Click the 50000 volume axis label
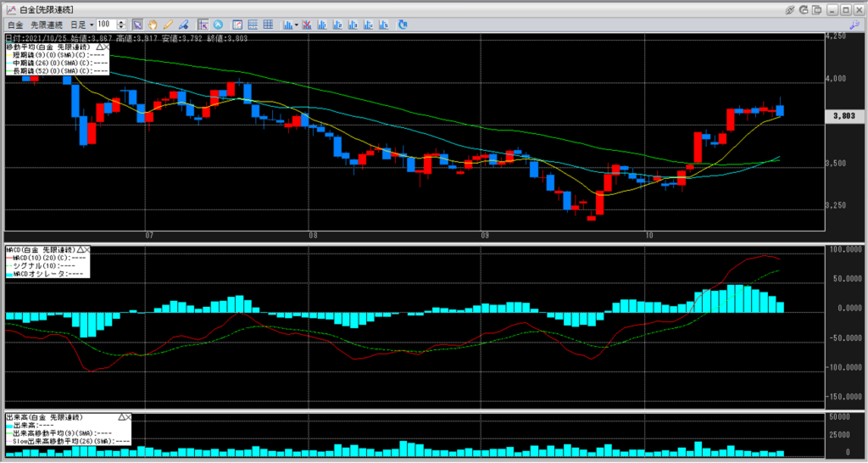The height and width of the screenshot is (463, 868). pos(838,416)
